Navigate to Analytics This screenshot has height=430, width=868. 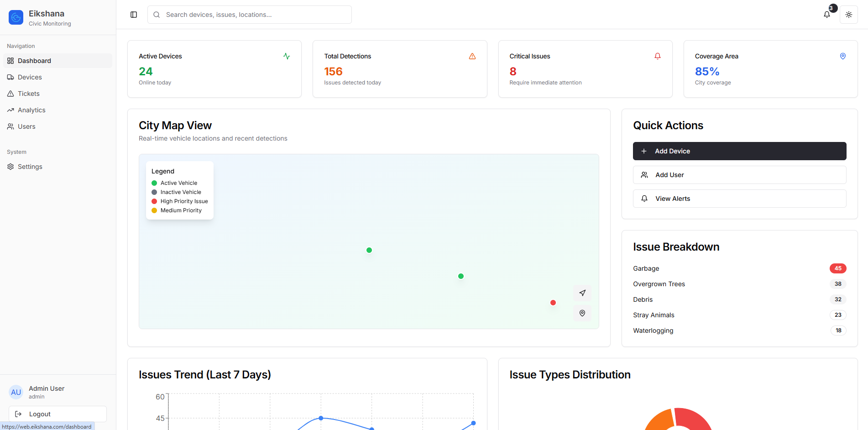coord(58,110)
